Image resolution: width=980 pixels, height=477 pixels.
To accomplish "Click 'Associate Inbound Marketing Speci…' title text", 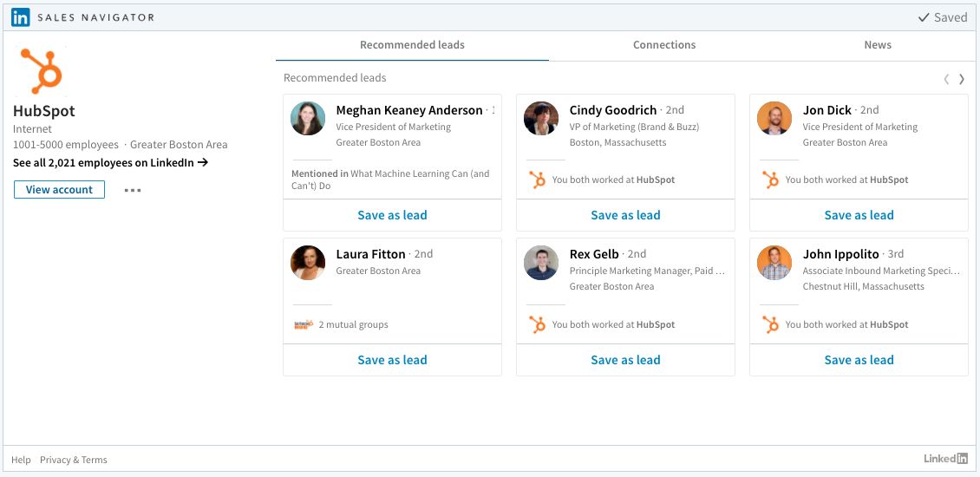I will [881, 271].
